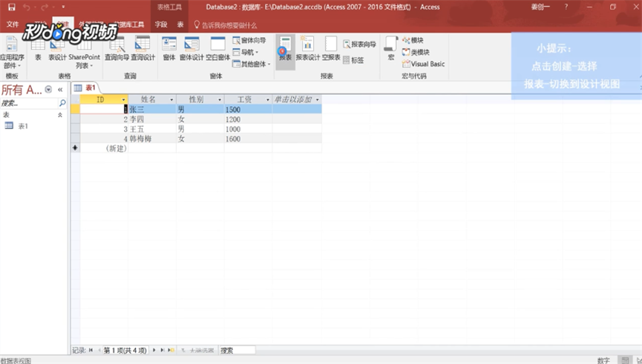642x364 pixels.
Task: Select the salary cell 1200
Action: click(x=248, y=119)
